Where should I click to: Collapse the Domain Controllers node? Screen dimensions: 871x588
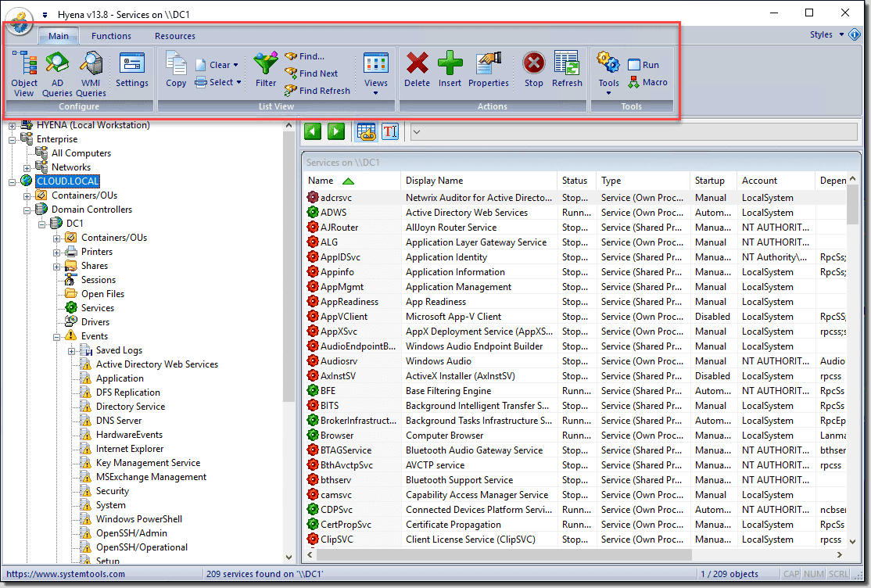pyautogui.click(x=27, y=210)
